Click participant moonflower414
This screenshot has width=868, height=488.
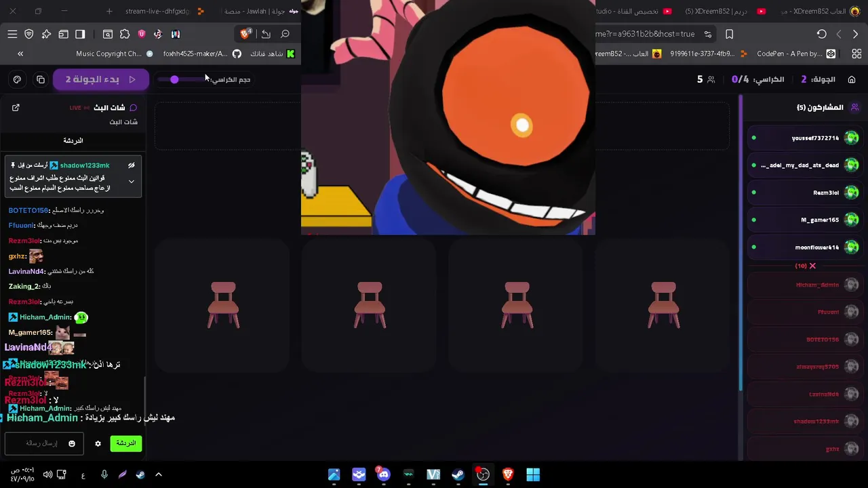[x=804, y=247]
